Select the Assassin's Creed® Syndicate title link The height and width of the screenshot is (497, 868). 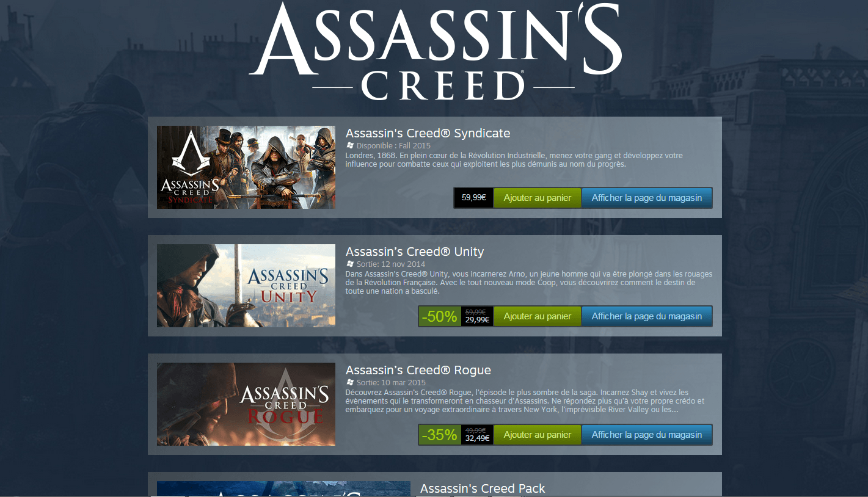428,133
